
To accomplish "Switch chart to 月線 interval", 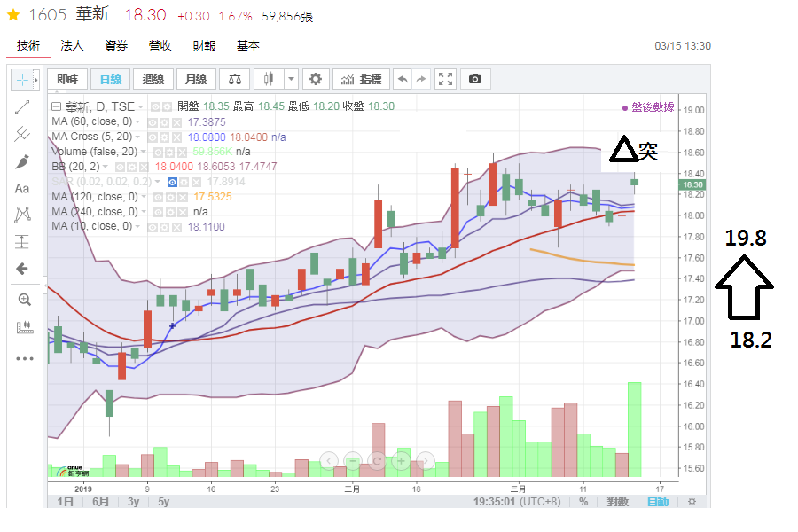I will click(x=196, y=79).
